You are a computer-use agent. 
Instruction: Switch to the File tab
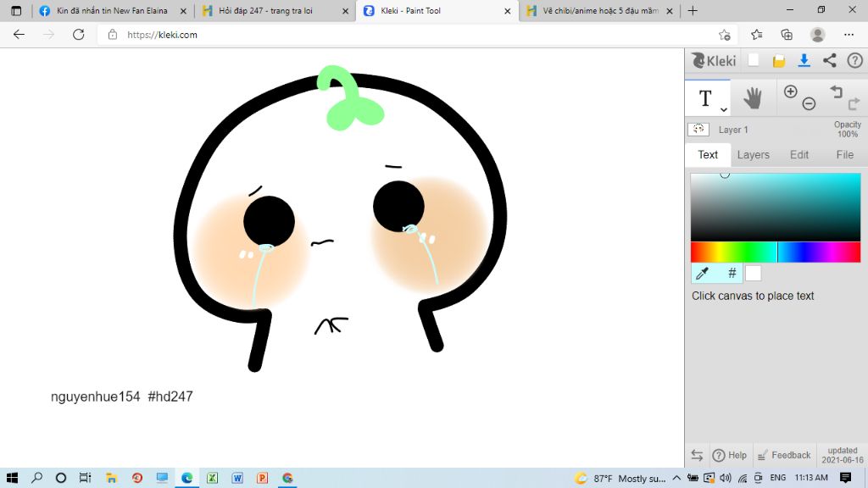pos(845,155)
